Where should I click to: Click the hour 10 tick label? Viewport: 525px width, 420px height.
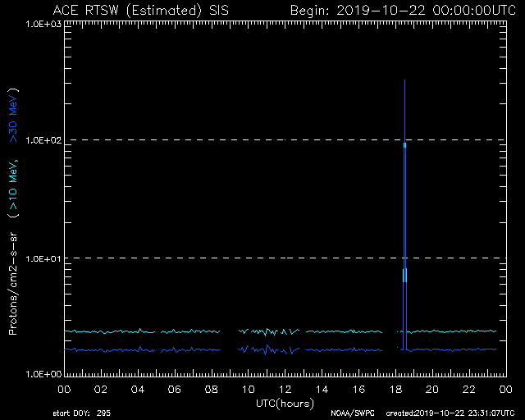coord(247,389)
